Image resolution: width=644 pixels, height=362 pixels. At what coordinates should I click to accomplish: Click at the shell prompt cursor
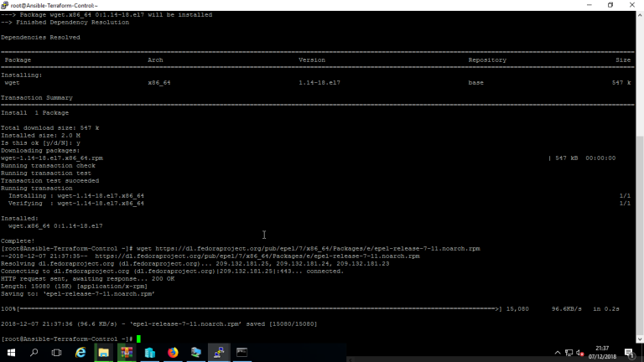[138, 339]
